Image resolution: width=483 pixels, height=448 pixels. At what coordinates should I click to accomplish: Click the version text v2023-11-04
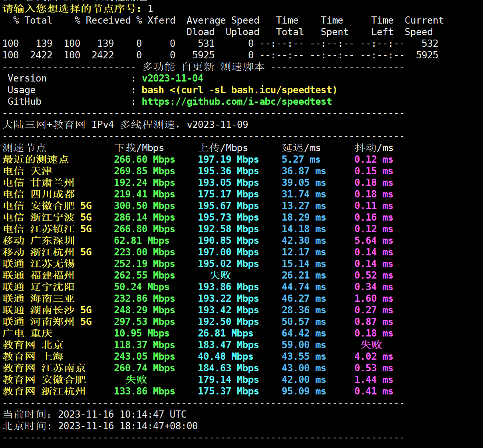[x=172, y=78]
